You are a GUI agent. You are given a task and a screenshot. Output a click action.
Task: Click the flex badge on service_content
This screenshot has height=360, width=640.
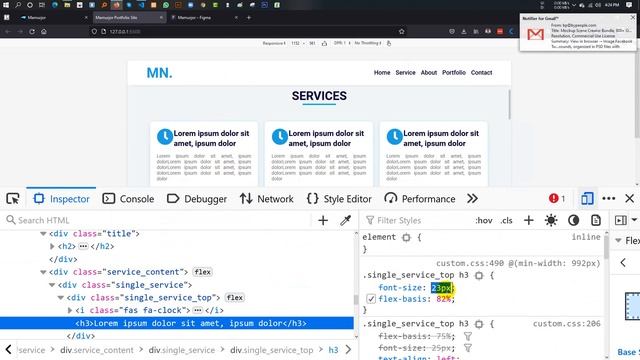(202, 272)
